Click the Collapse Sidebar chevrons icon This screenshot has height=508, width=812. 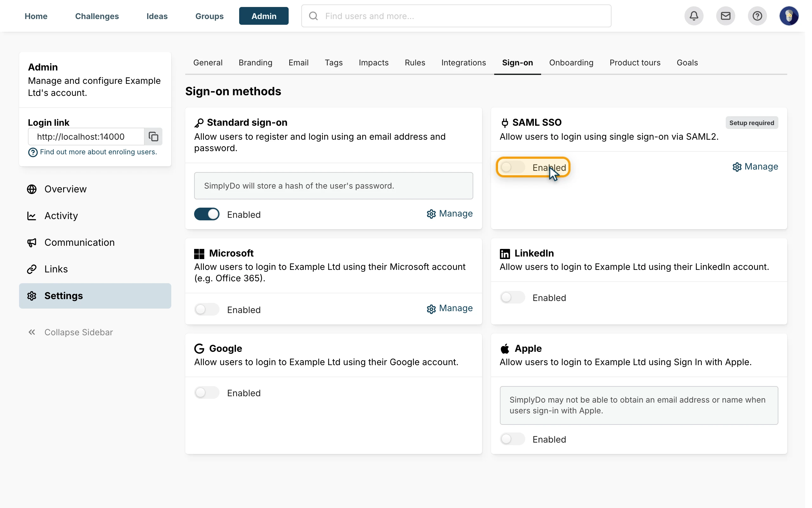point(32,332)
